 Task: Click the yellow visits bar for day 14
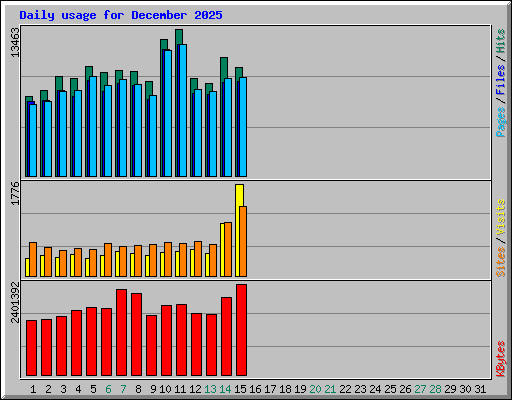[x=222, y=250]
